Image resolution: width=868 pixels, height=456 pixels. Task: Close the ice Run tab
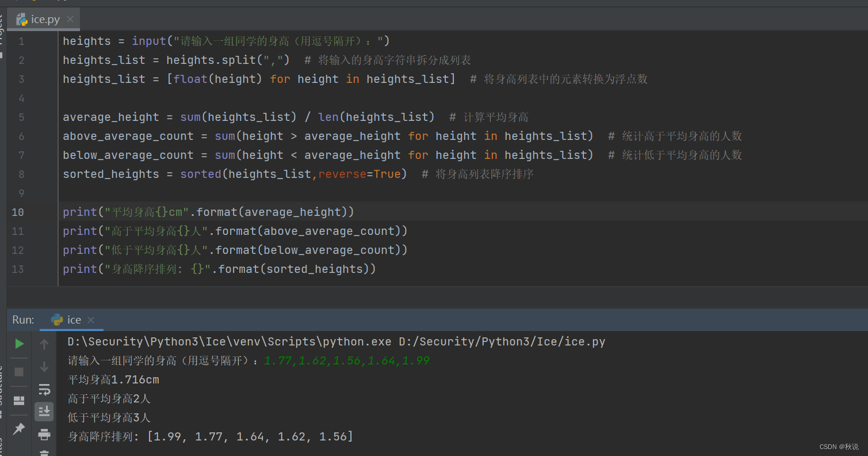pyautogui.click(x=91, y=320)
